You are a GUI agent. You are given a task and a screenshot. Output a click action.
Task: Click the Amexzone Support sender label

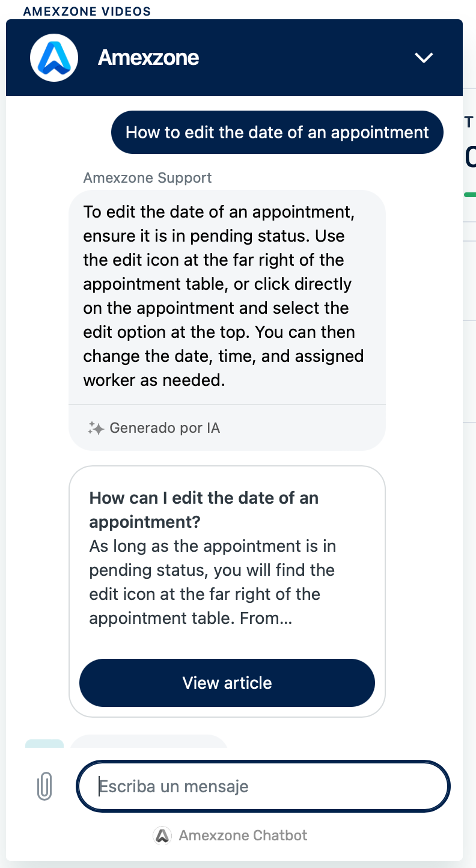[147, 178]
